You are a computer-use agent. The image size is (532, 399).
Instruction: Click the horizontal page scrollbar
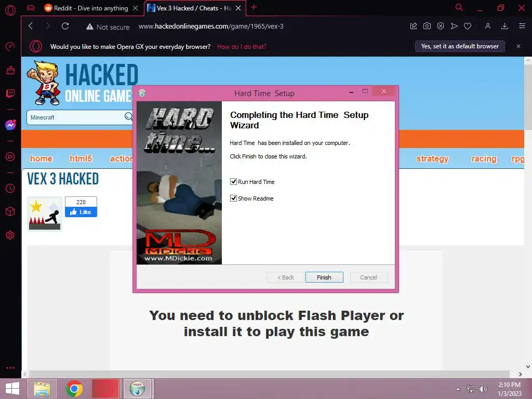pyautogui.click(x=270, y=374)
